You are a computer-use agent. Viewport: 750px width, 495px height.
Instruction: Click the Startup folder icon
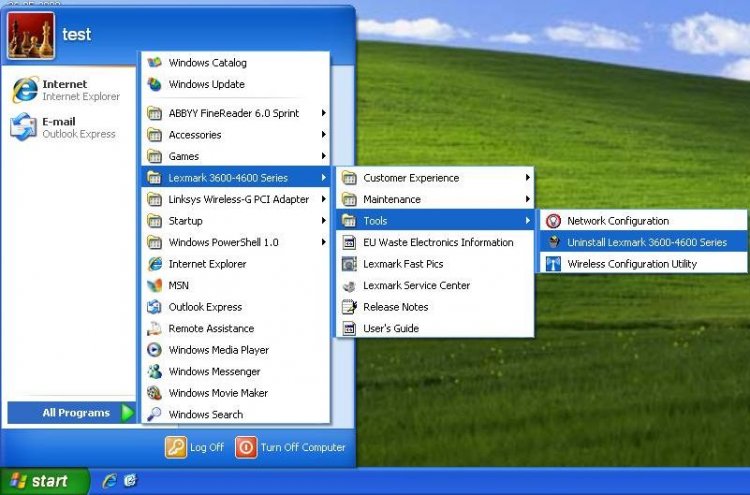(x=154, y=221)
